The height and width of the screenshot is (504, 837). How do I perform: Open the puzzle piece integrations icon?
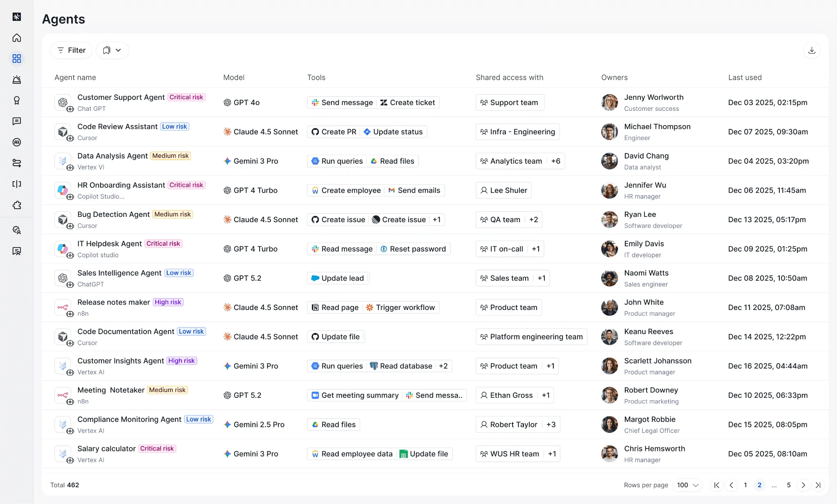click(x=17, y=205)
